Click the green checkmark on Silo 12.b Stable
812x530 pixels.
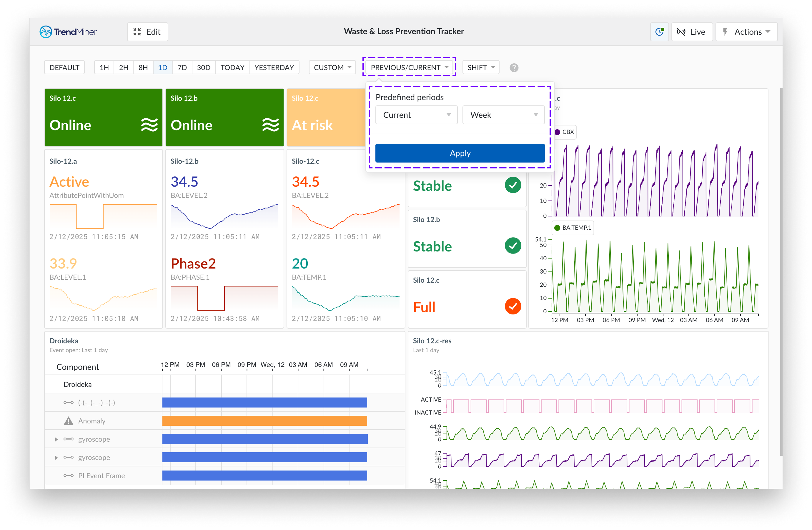513,246
